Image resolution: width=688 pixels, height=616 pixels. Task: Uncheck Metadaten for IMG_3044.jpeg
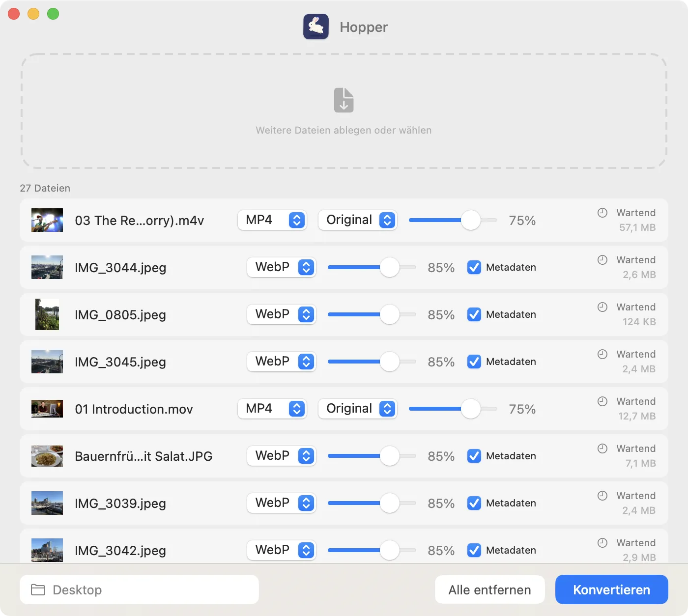pos(474,267)
